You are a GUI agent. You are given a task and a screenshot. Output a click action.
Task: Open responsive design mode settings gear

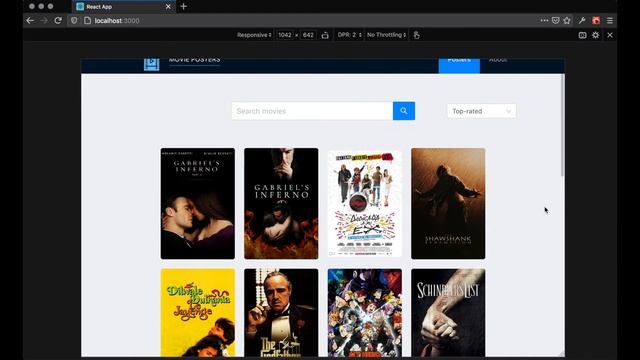596,35
